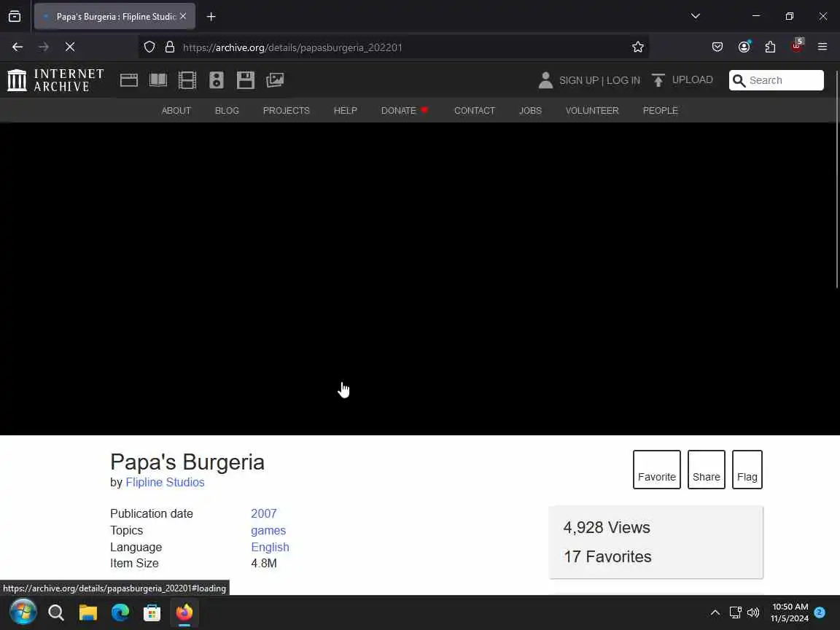
Task: Open the Software floppy disk icon
Action: [245, 80]
